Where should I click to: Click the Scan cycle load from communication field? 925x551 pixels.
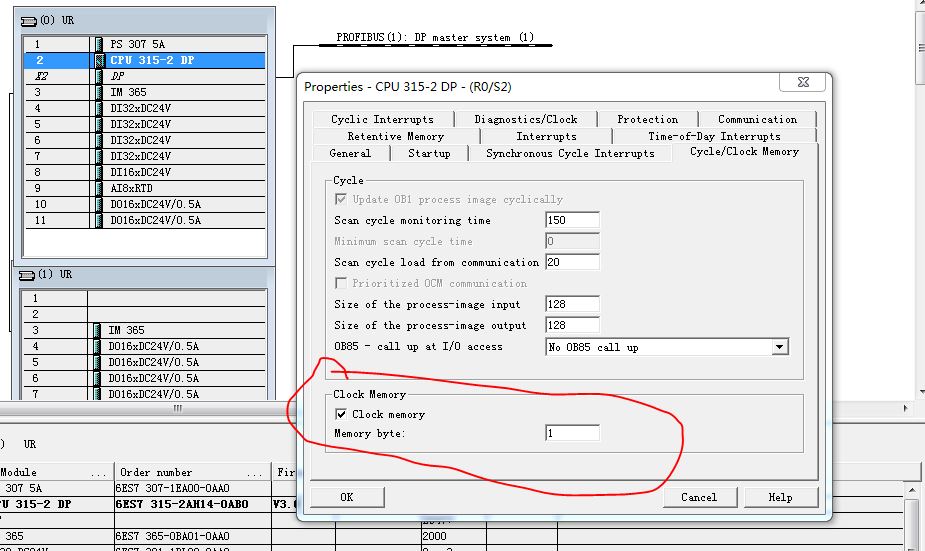tap(572, 262)
